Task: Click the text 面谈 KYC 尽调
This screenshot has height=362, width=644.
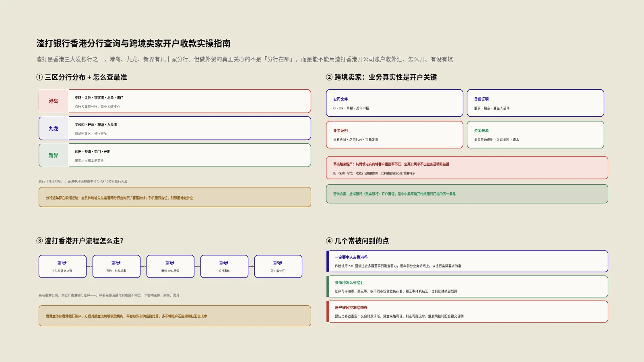Action: 170,271
